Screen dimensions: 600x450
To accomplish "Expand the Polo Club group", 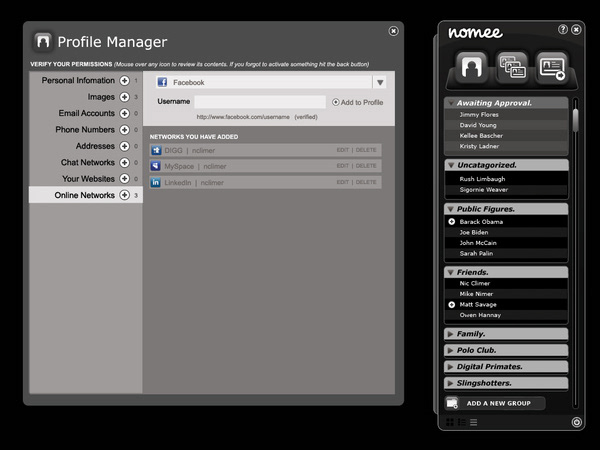I will pyautogui.click(x=451, y=351).
